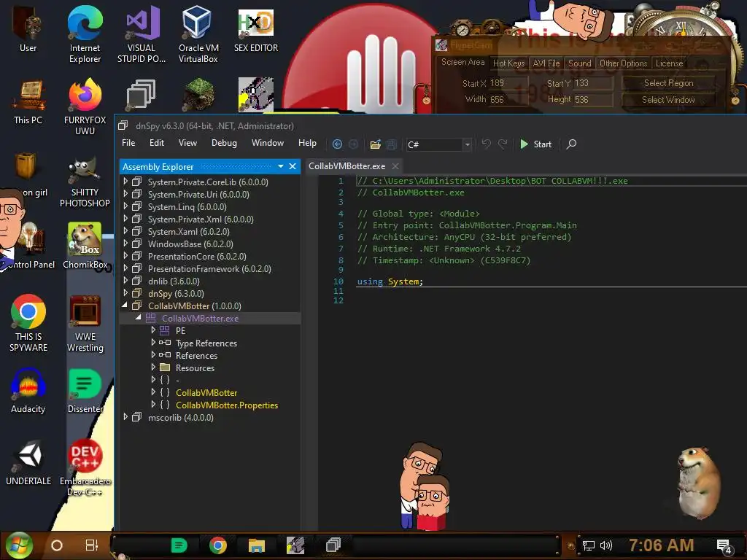Open the Debug menu in dnSpy
The height and width of the screenshot is (560, 747).
[x=224, y=143]
